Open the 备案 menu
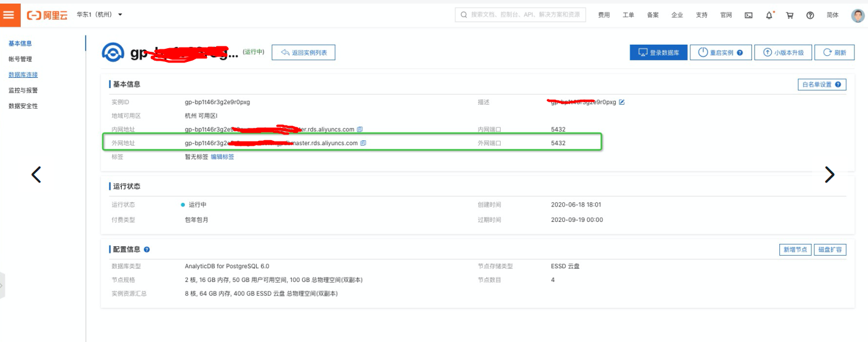Viewport: 868px width, 342px height. point(653,15)
